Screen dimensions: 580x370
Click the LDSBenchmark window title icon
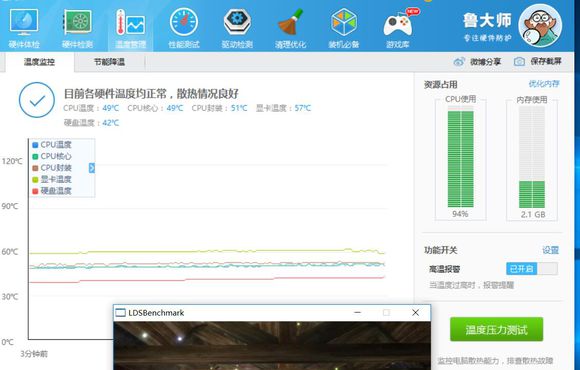[x=121, y=313]
